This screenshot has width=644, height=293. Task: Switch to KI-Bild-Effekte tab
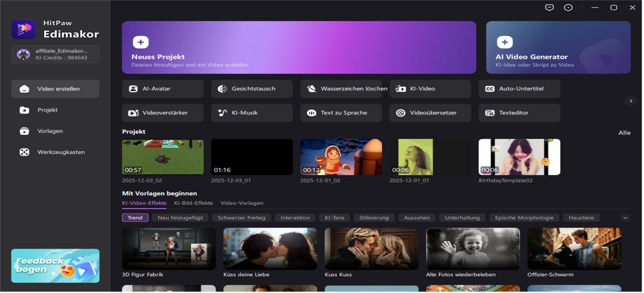click(193, 203)
